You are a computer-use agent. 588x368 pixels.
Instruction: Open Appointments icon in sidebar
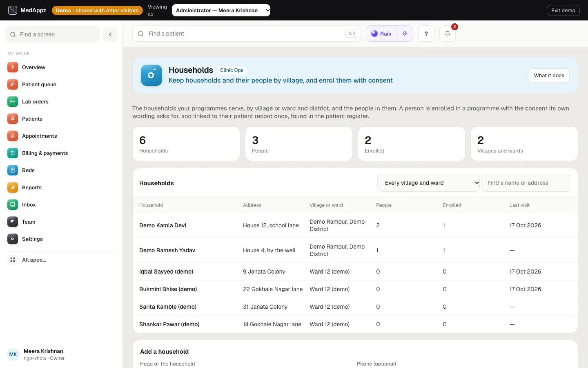pos(13,136)
